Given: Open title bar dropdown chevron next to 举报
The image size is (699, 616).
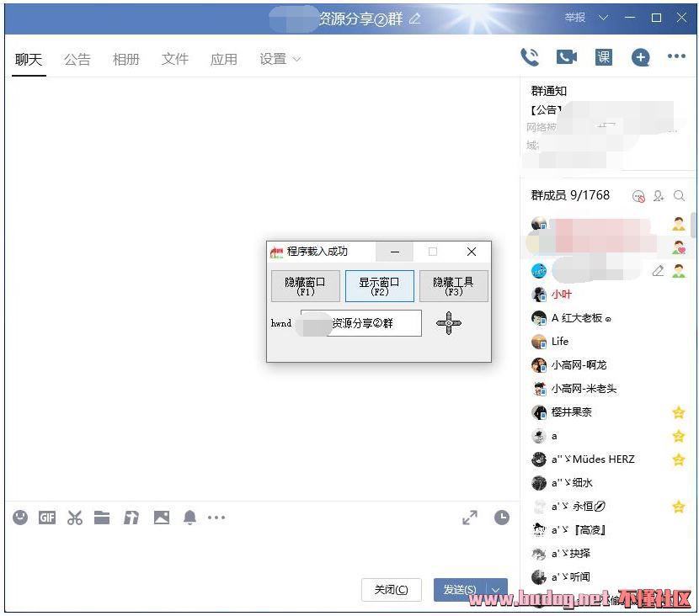Looking at the screenshot, I should (603, 18).
